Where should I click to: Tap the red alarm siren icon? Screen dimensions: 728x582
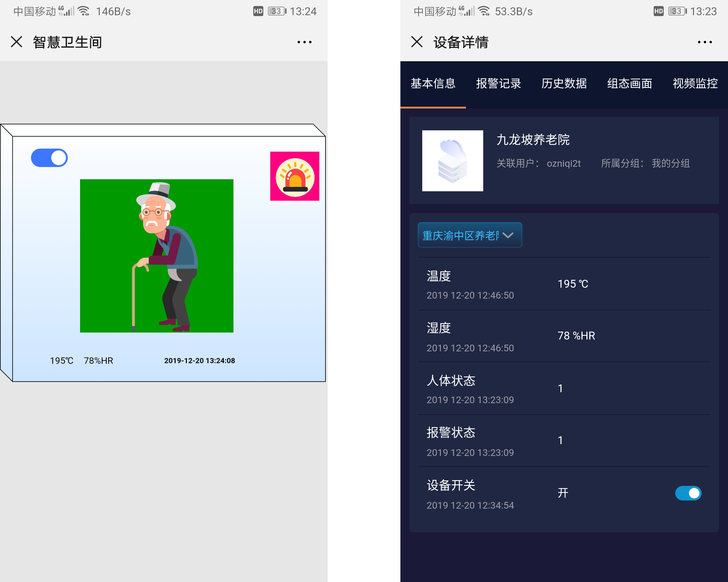[295, 176]
